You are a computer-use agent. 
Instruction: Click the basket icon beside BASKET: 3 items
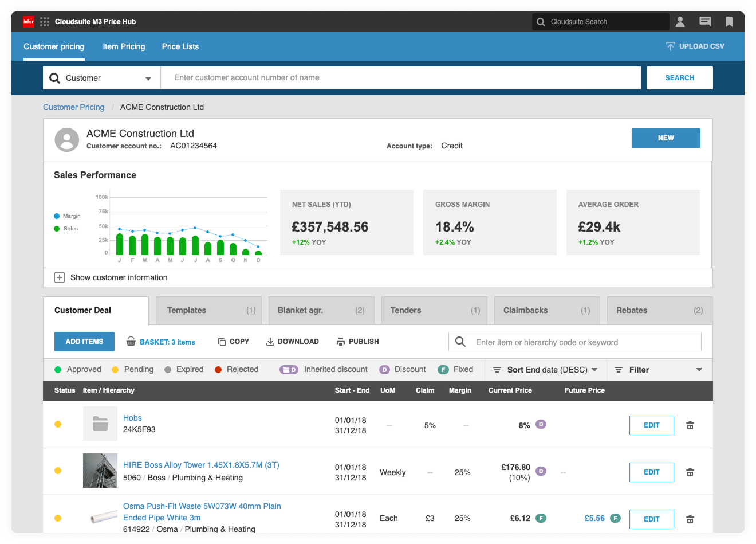tap(131, 341)
